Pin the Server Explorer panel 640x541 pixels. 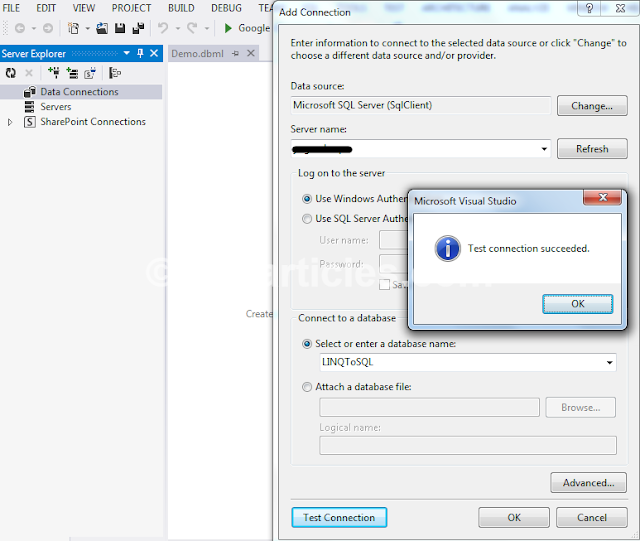pos(140,53)
